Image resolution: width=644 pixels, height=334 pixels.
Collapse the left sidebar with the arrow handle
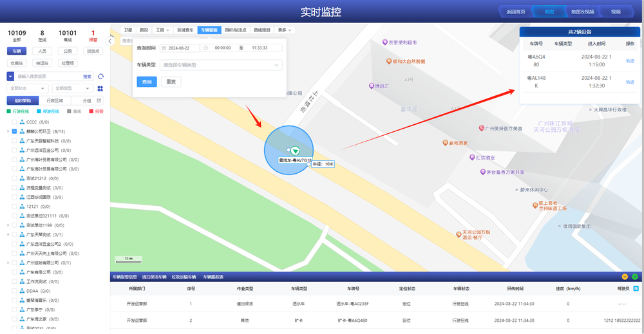[x=109, y=41]
